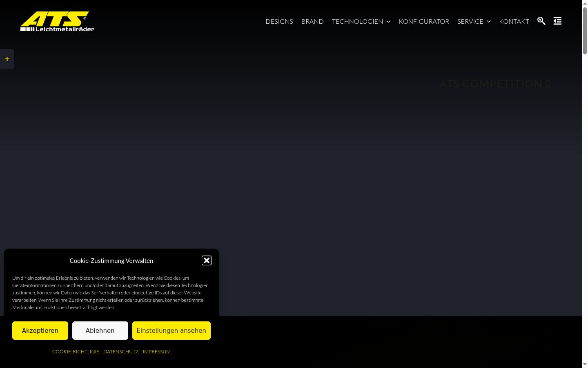Decline cookies with Ablehnen button
The image size is (588, 368).
pos(100,330)
